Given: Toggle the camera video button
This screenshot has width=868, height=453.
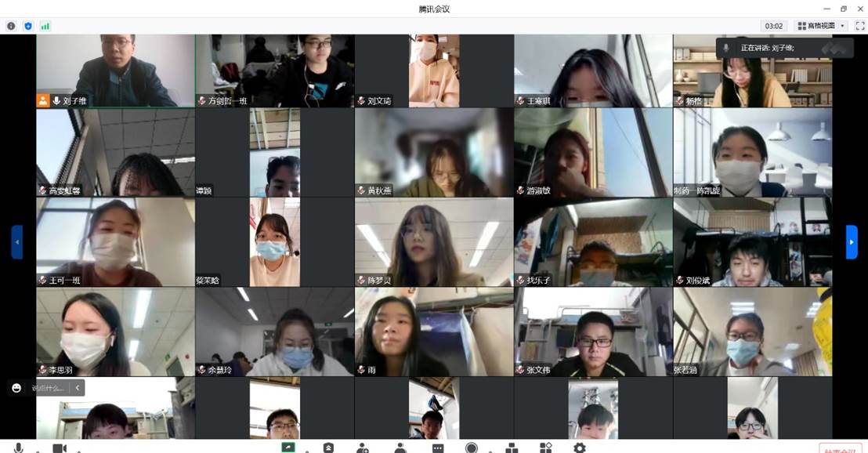Looking at the screenshot, I should pos(59,448).
